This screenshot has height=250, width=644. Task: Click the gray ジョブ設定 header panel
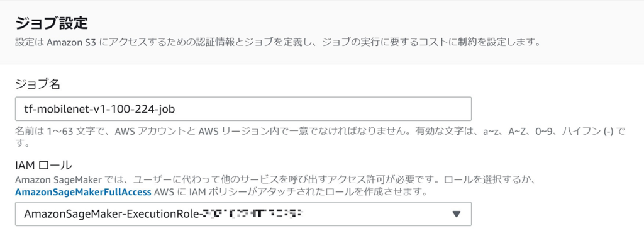[322, 32]
